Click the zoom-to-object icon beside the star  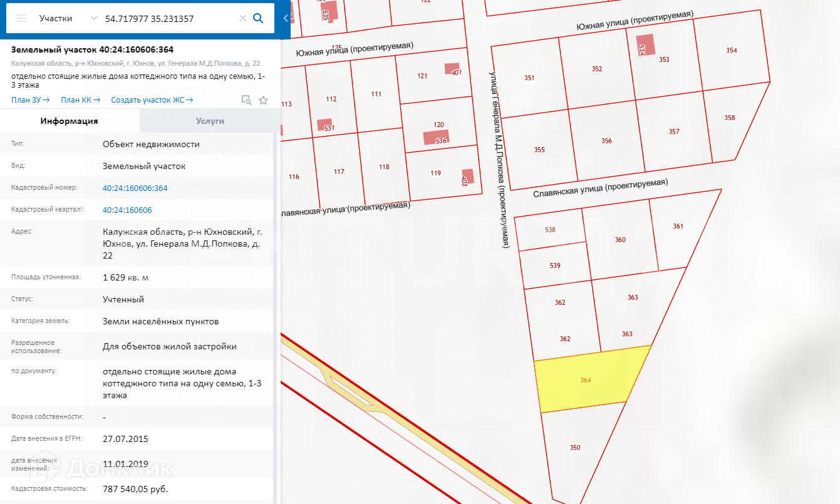(247, 100)
